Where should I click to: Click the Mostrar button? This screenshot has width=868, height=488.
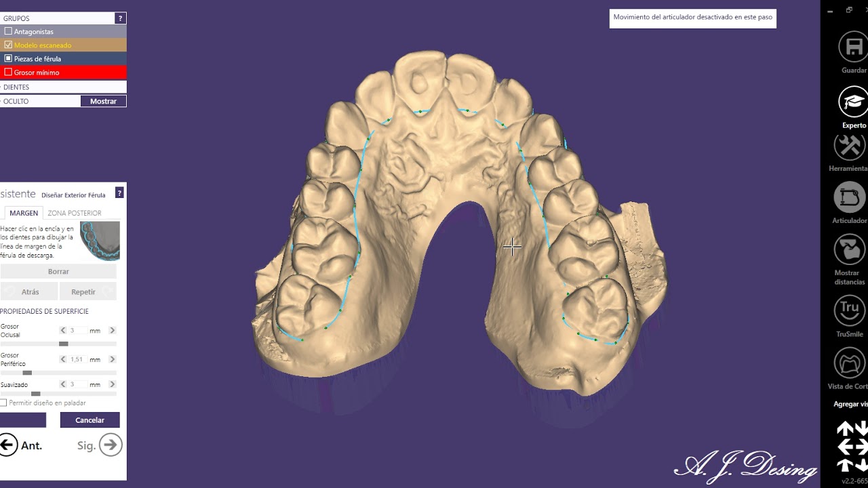pos(103,101)
